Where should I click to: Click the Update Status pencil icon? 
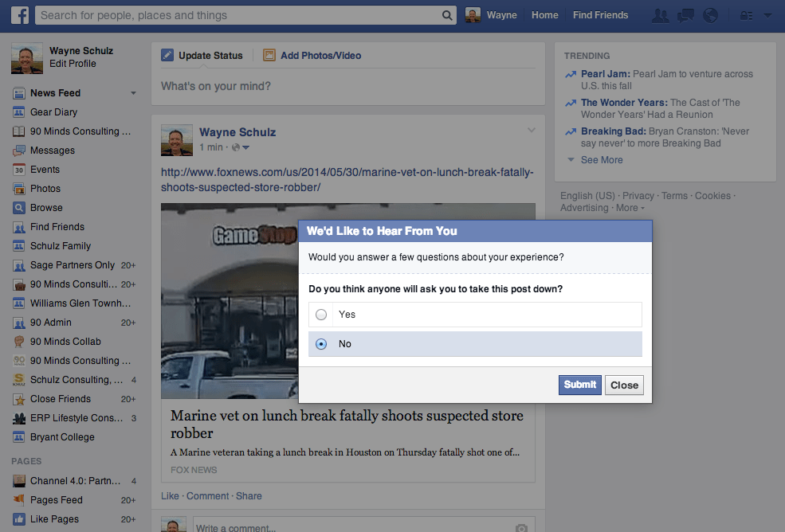pyautogui.click(x=167, y=55)
